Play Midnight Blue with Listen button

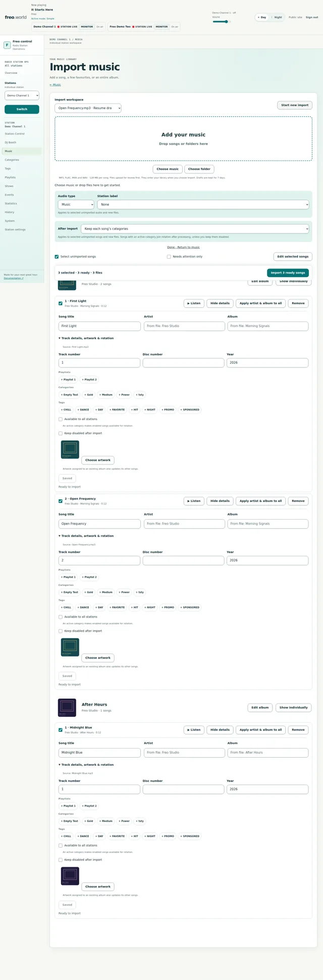[x=194, y=730]
